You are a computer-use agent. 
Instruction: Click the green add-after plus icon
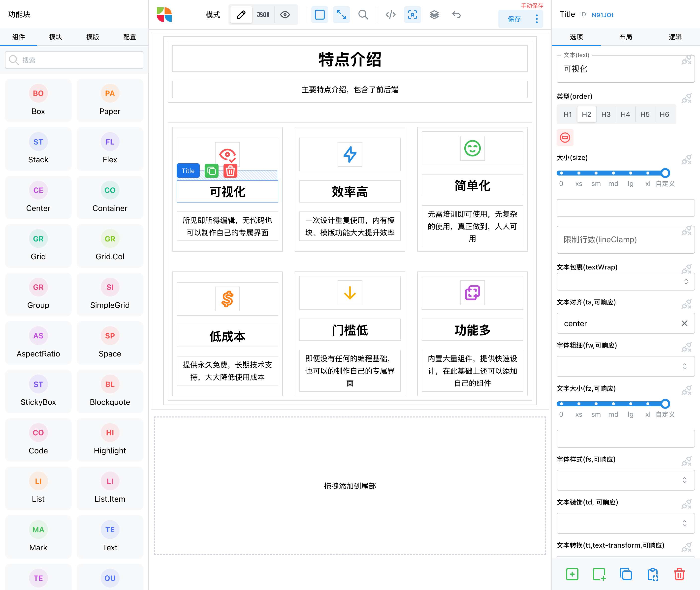coord(599,574)
